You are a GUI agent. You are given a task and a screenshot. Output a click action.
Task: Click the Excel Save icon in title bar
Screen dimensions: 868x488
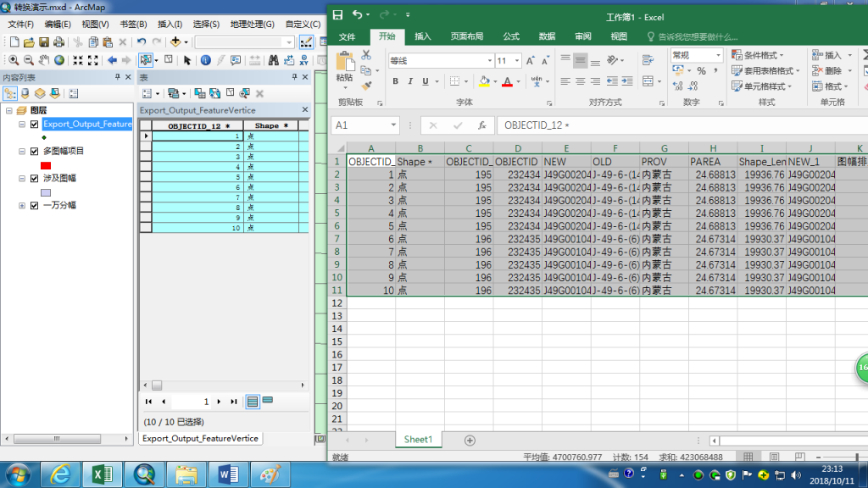click(x=337, y=15)
